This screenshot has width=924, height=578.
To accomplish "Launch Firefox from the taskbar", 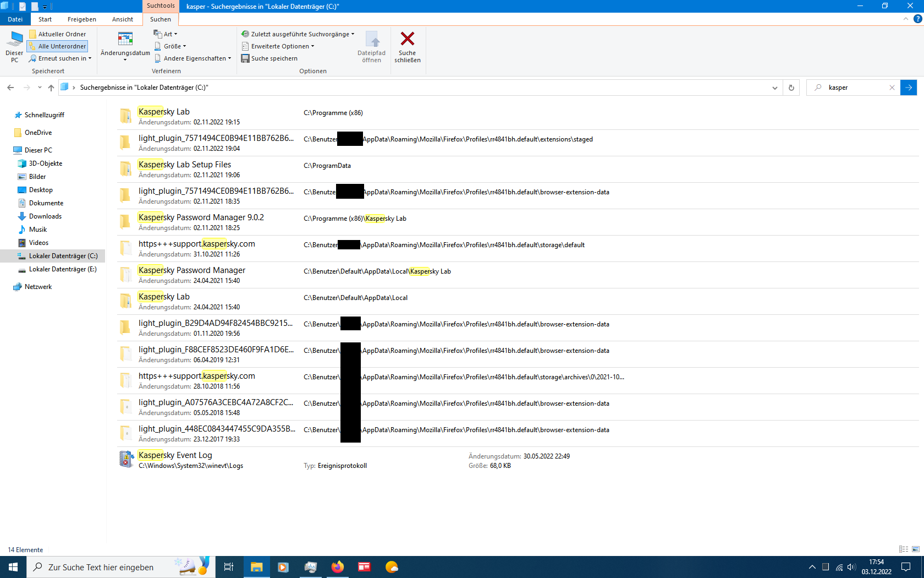I will click(337, 566).
